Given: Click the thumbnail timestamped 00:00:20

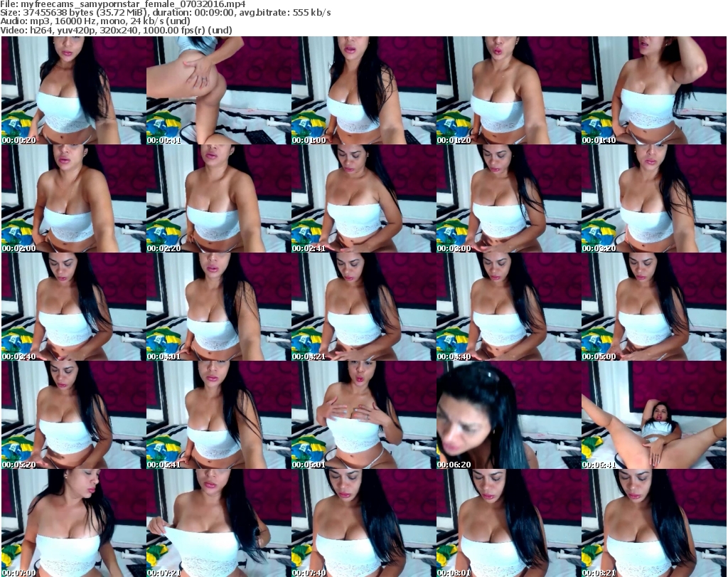Looking at the screenshot, I should (73, 90).
